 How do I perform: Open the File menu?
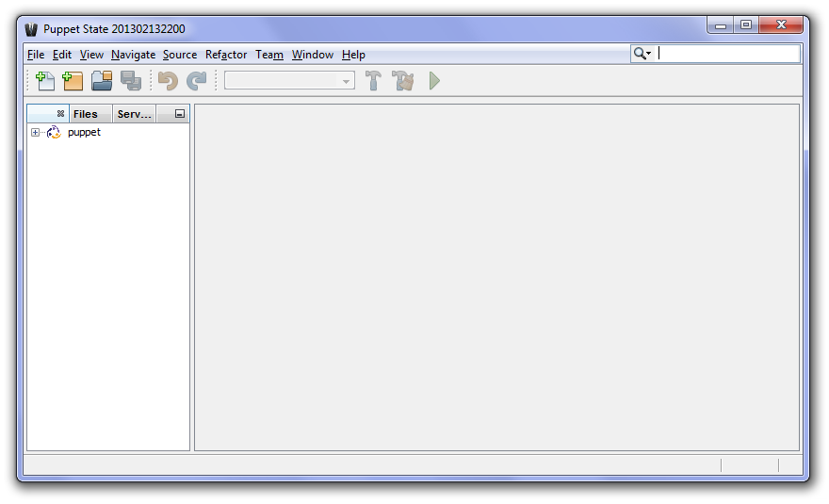click(x=36, y=55)
